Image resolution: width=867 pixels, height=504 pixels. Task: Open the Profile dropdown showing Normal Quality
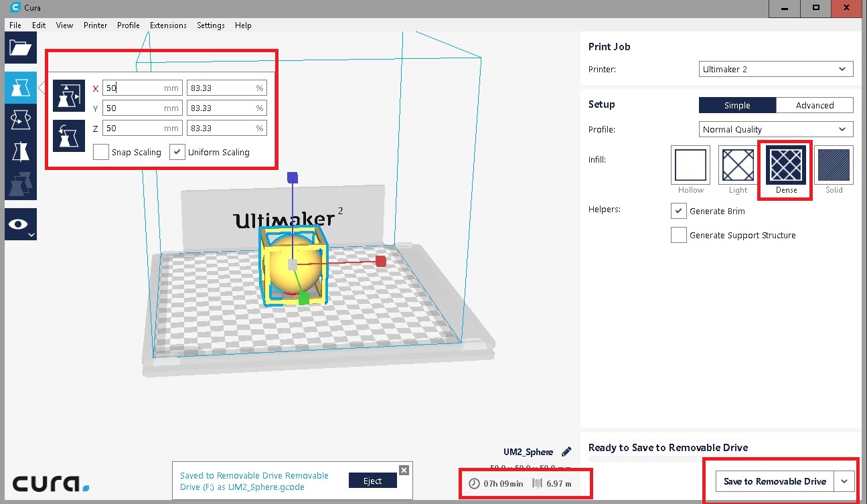click(776, 129)
